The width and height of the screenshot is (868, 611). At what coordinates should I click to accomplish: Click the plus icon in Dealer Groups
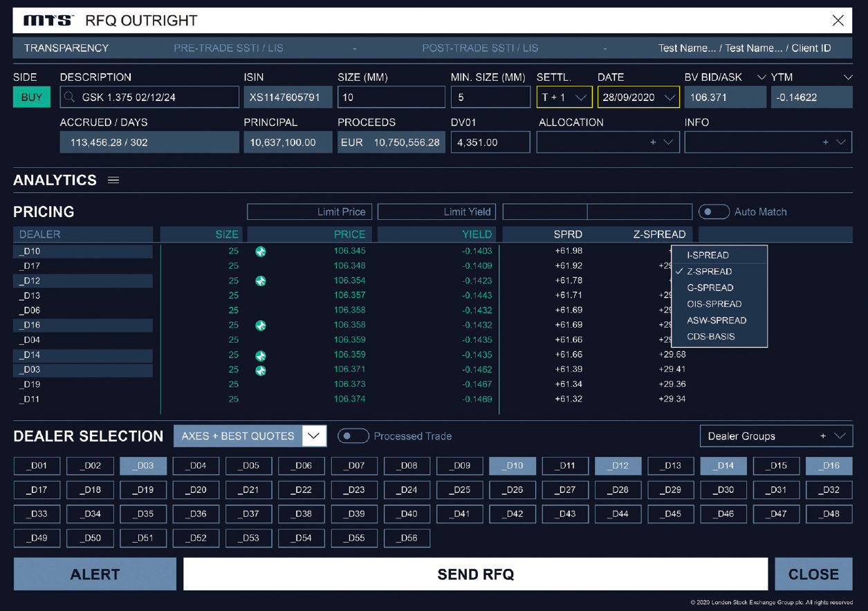[x=823, y=437]
